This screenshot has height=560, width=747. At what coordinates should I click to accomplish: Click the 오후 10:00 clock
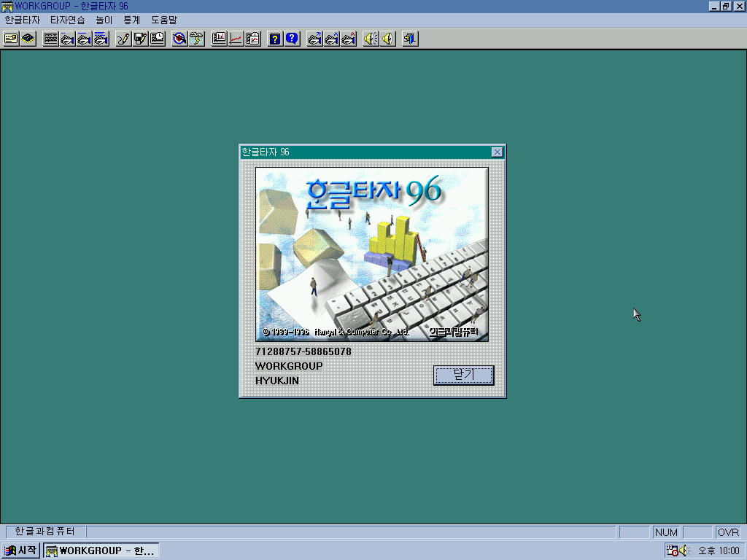coord(719,551)
